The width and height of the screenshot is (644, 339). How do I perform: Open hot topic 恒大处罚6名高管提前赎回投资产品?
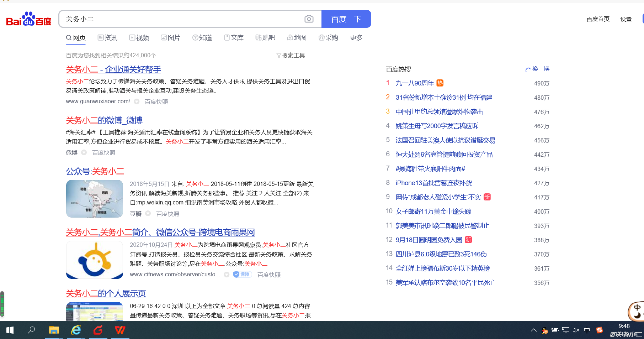[x=444, y=155]
